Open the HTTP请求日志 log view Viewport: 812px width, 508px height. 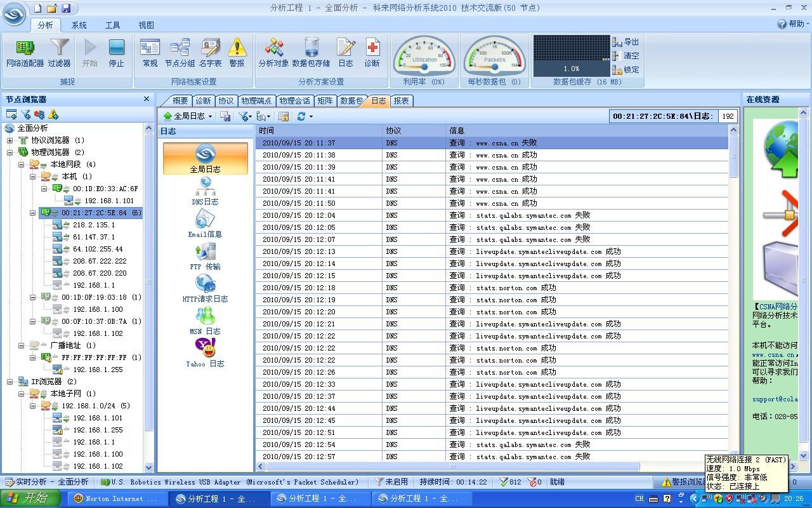[x=205, y=289]
